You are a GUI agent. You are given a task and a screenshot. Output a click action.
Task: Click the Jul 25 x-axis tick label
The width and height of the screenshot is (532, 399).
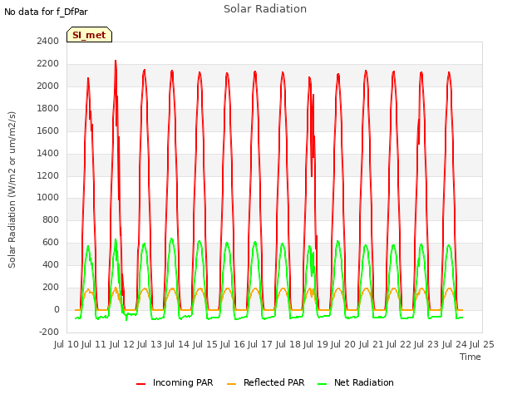[482, 344]
